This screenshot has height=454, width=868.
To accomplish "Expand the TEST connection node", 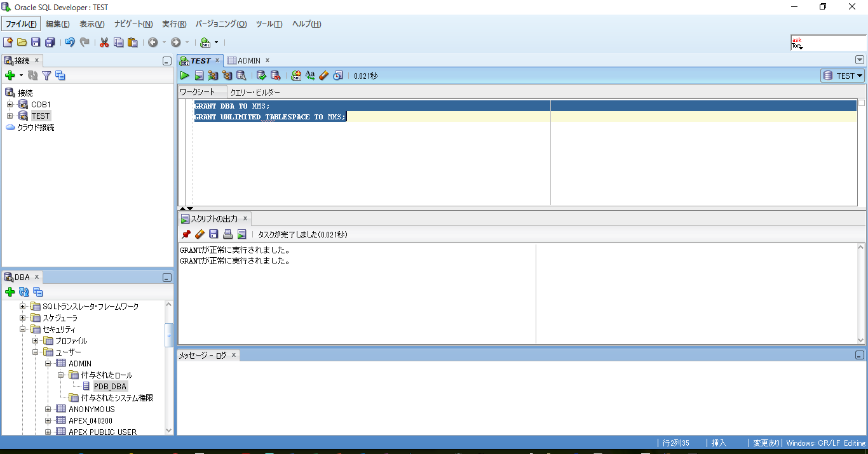I will pos(10,116).
